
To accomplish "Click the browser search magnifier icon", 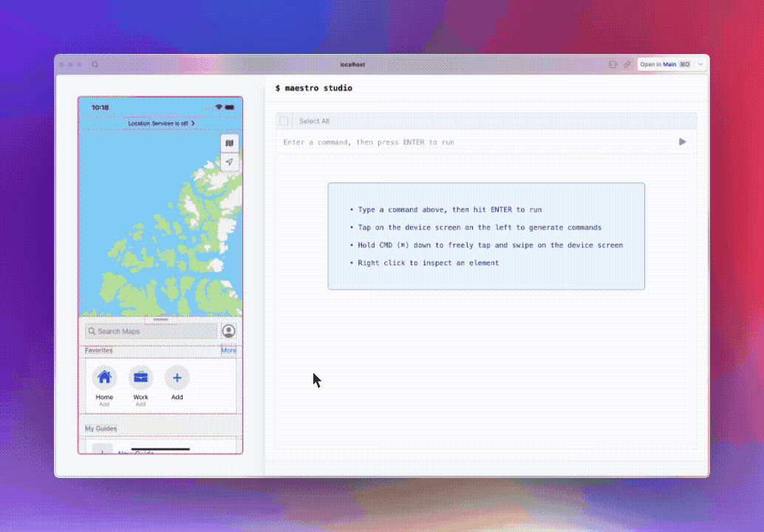I will tap(95, 64).
